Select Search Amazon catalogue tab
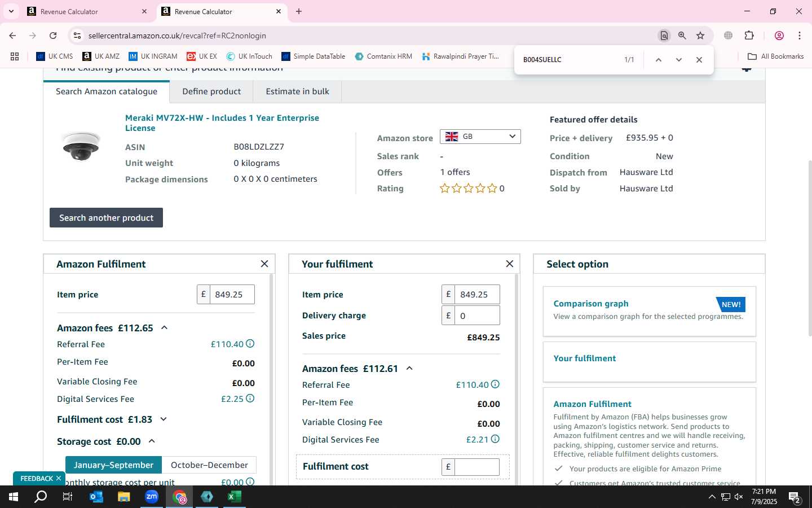Image resolution: width=812 pixels, height=508 pixels. [x=107, y=91]
